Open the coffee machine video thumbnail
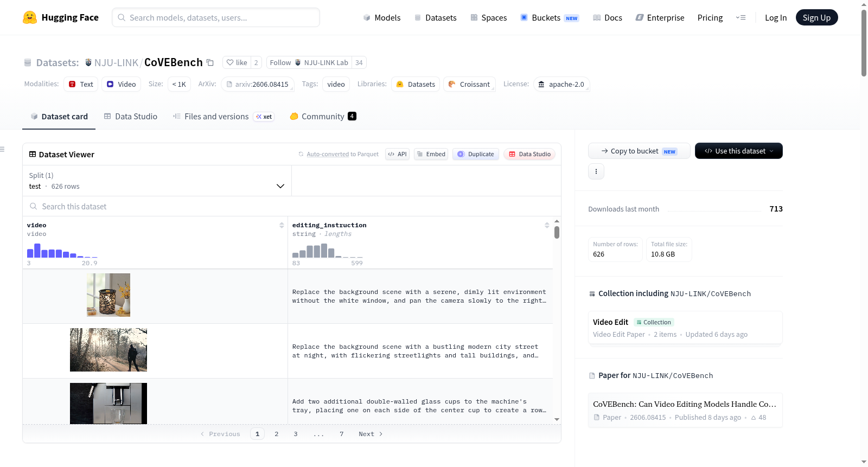 coord(108,404)
